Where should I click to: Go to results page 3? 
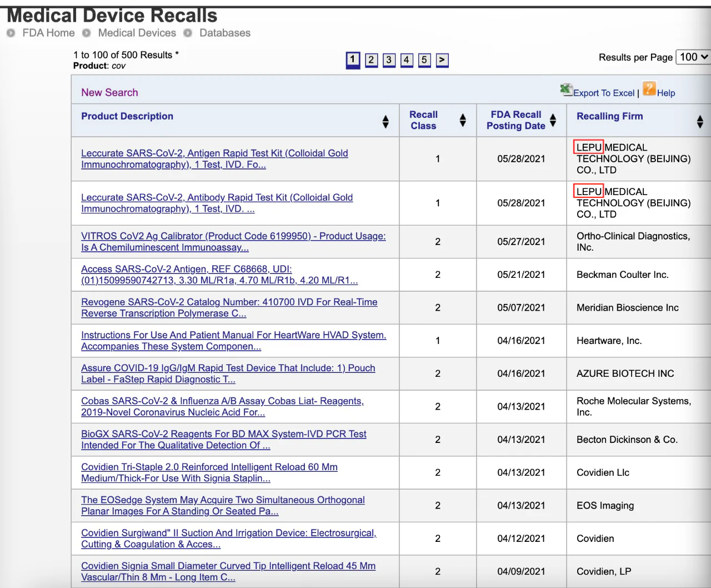(x=389, y=59)
